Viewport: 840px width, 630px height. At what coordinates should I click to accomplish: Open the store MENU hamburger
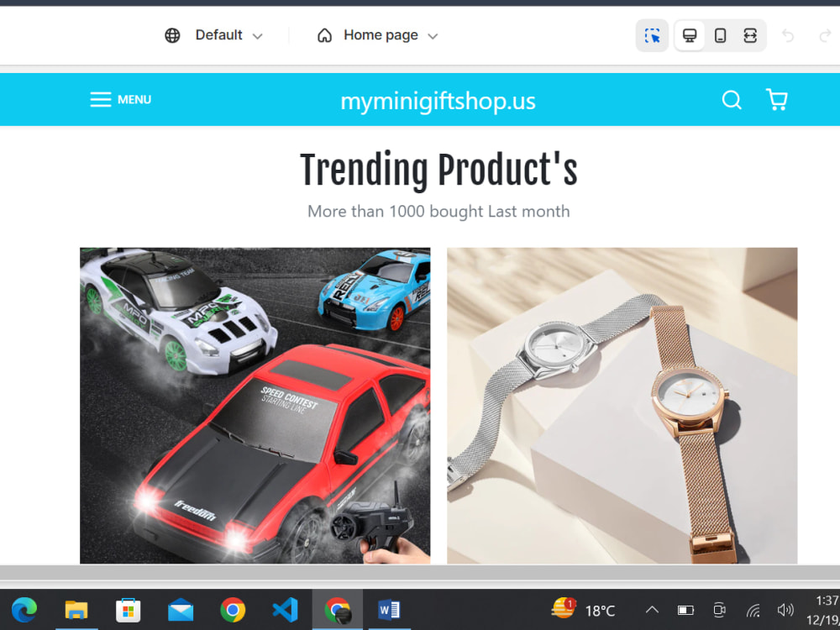(x=120, y=100)
